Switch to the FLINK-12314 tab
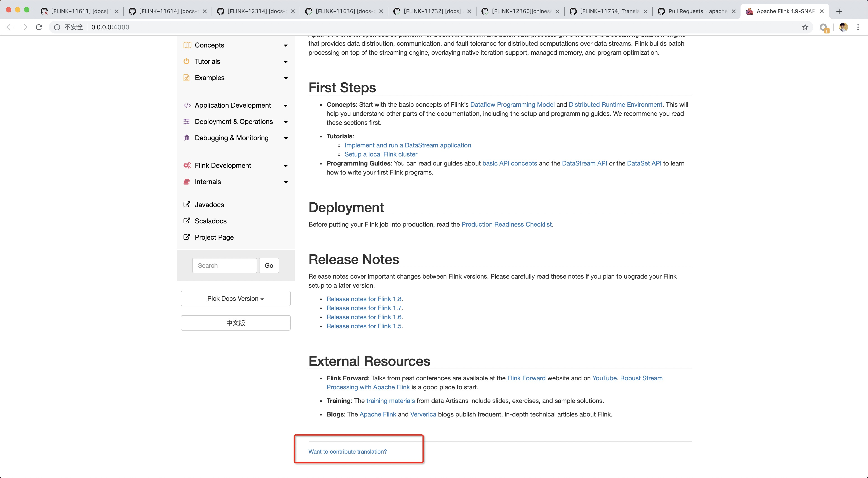 [256, 11]
